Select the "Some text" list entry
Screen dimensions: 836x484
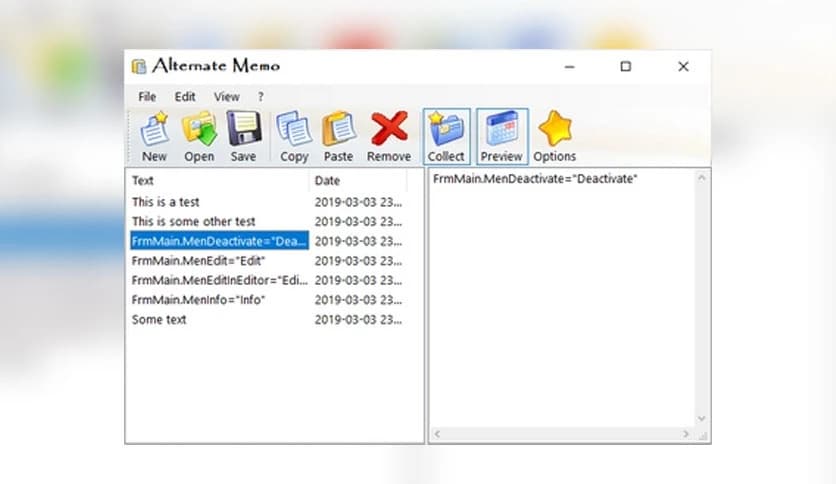(x=160, y=320)
